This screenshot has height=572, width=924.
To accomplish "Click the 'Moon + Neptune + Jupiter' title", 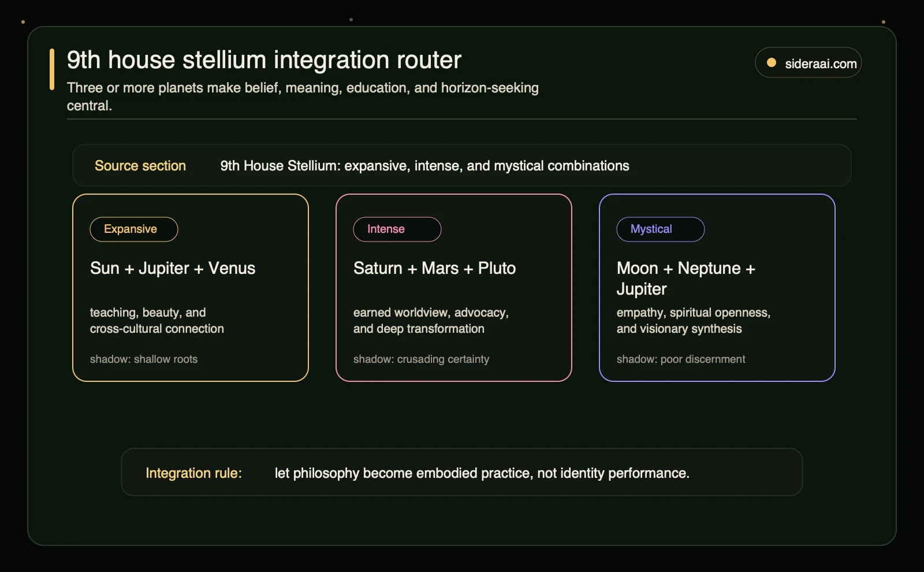I will point(686,278).
